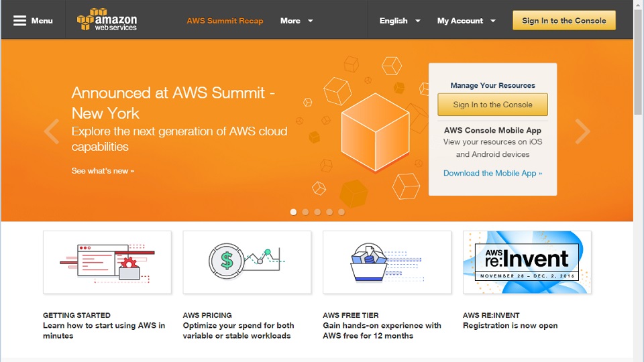
Task: Click the AWS FREE TIER heading text
Action: (351, 315)
